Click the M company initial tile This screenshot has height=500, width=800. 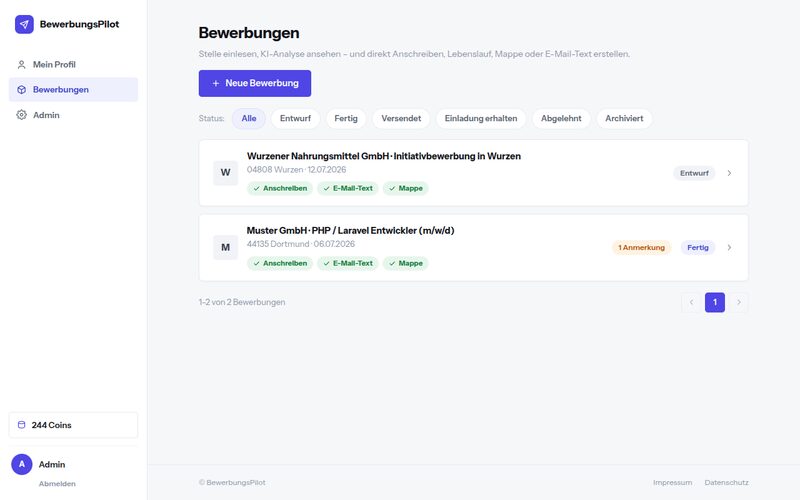(226, 247)
